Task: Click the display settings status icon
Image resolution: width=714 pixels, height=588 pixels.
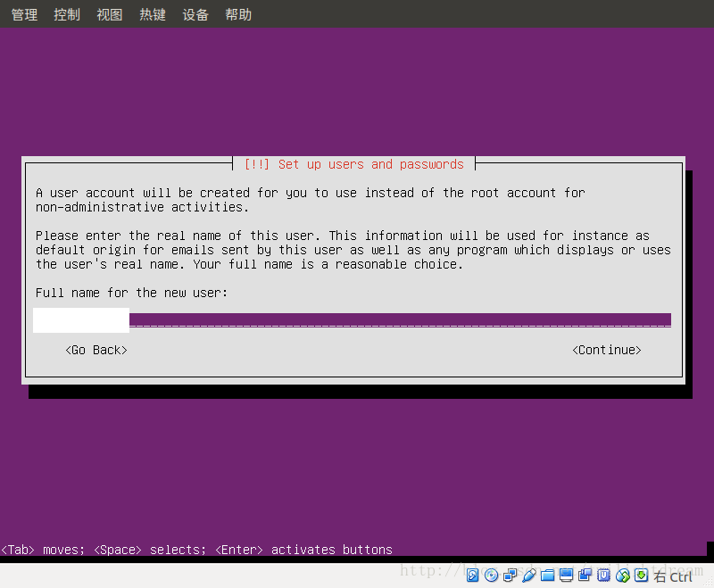Action: pos(566,575)
